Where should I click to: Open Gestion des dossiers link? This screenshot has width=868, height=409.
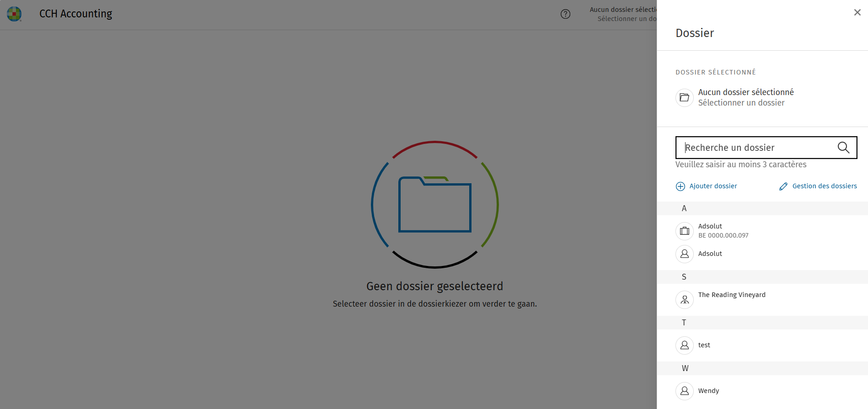tap(825, 186)
